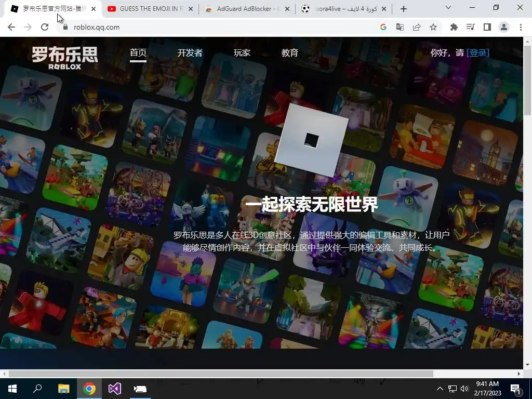Click the 一起探索无限世界 headline
The image size is (532, 399).
312,204
